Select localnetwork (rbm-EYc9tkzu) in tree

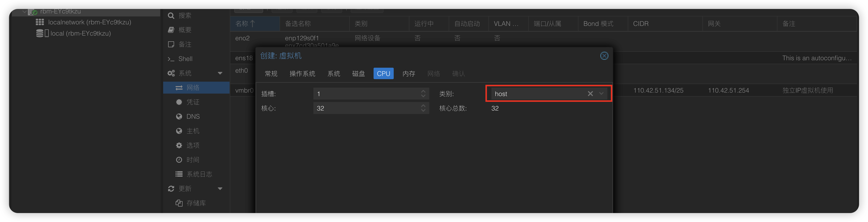89,22
